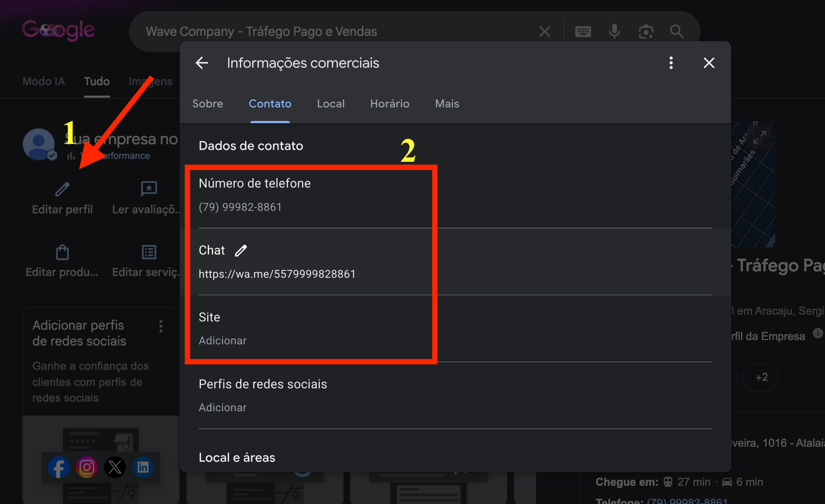Click the map thumbnail
The image size is (825, 504).
pos(753,184)
